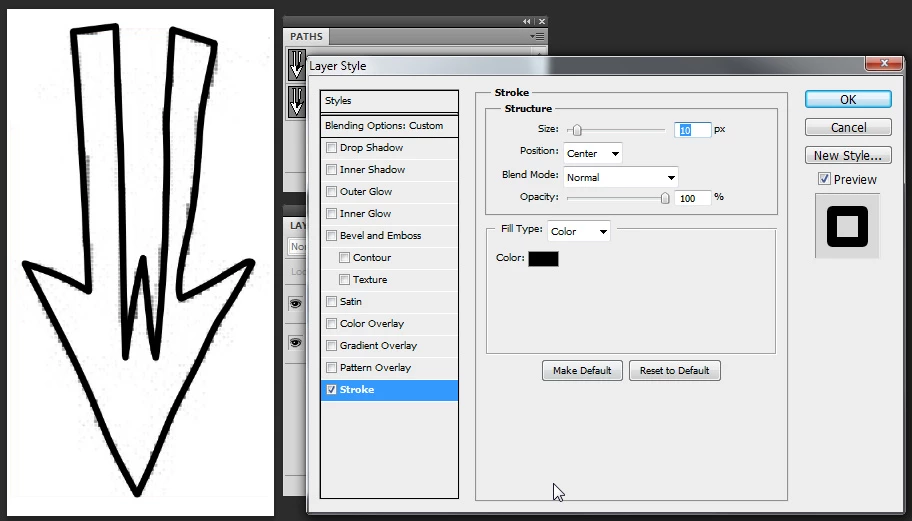Select the Stroke label in effects list

357,390
